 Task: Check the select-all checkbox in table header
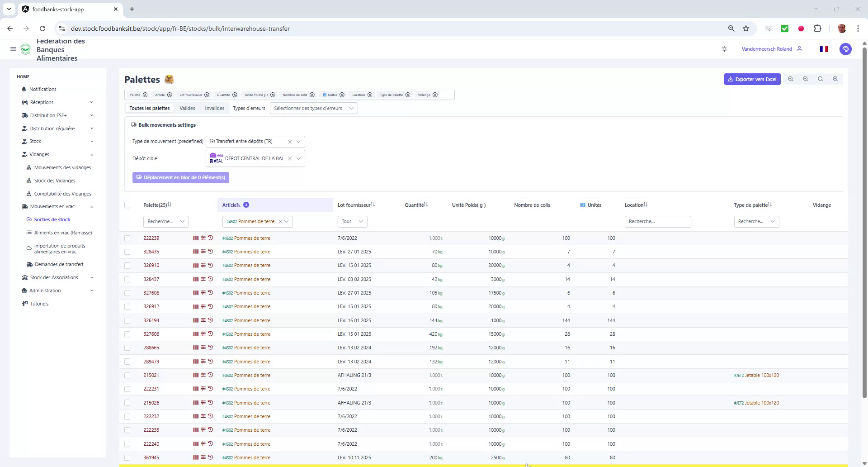(x=127, y=205)
